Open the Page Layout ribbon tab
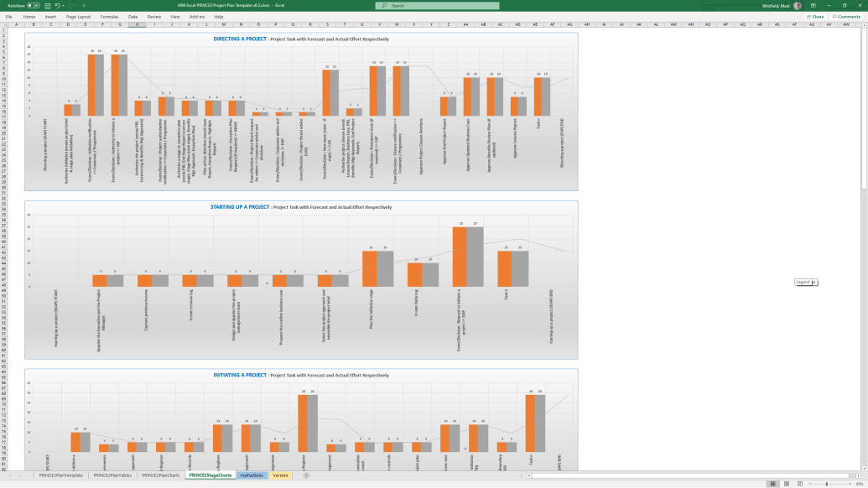Screen dimensions: 868x488 tap(78, 16)
